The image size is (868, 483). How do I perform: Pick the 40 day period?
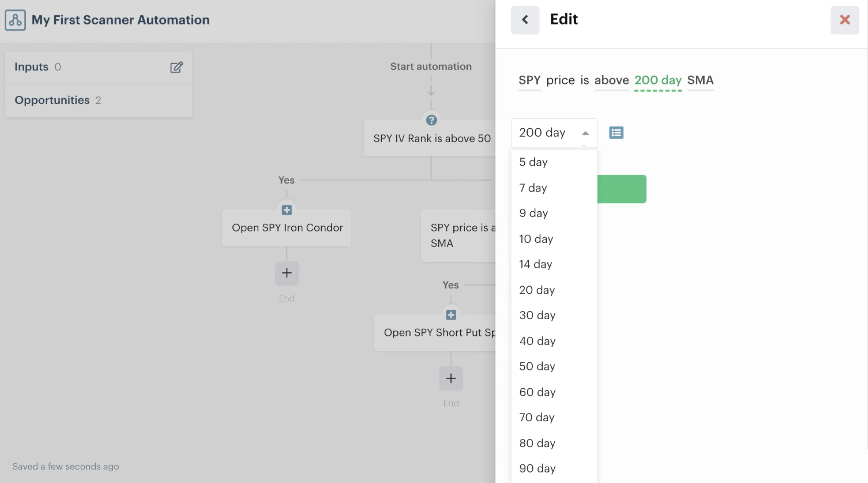tap(554, 341)
